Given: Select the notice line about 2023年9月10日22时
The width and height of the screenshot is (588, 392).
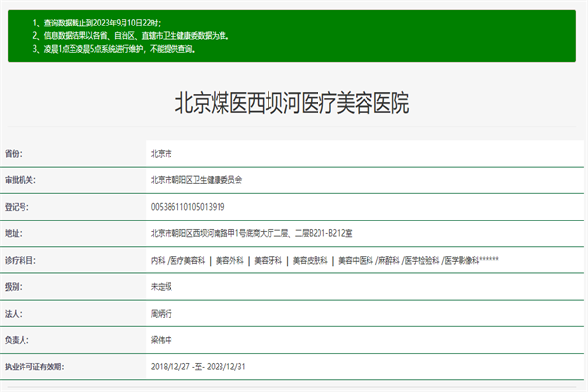Looking at the screenshot, I should [97, 24].
